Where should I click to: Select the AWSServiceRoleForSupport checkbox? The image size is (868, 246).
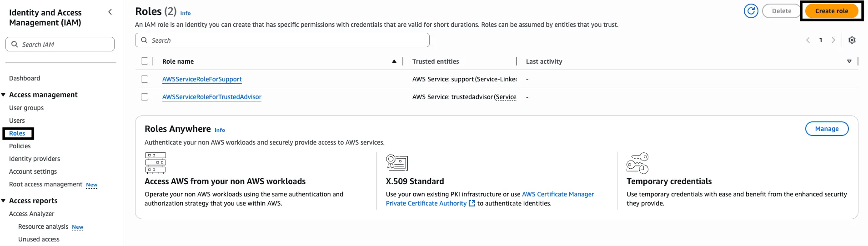click(x=145, y=79)
